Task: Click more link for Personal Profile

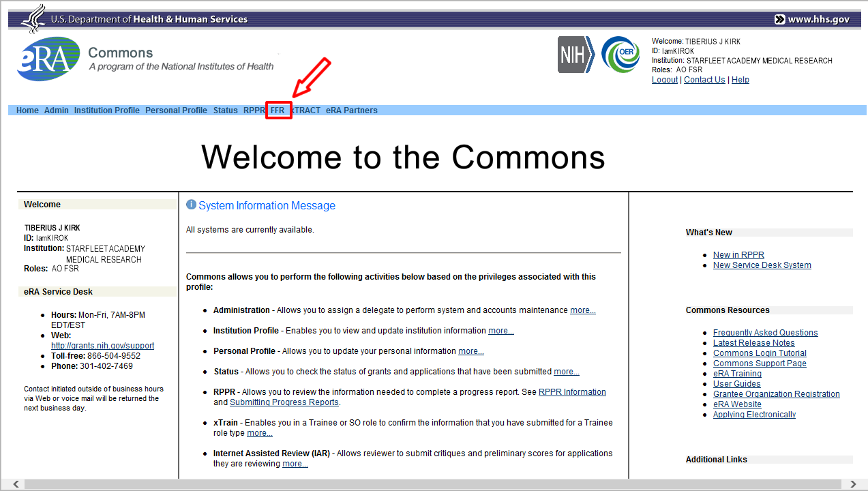Action: coord(471,351)
